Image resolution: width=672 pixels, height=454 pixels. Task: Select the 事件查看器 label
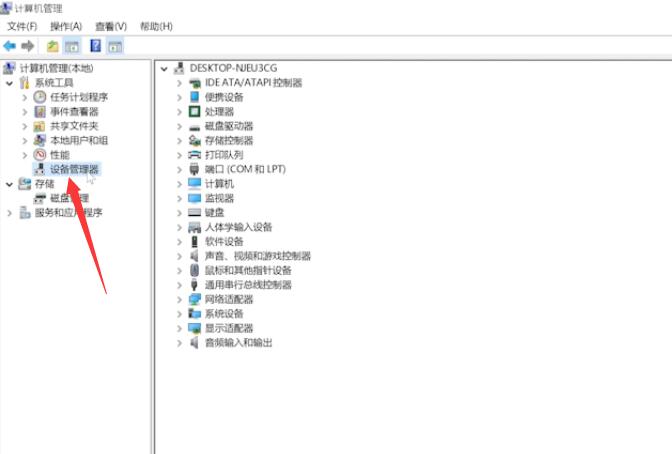point(75,111)
